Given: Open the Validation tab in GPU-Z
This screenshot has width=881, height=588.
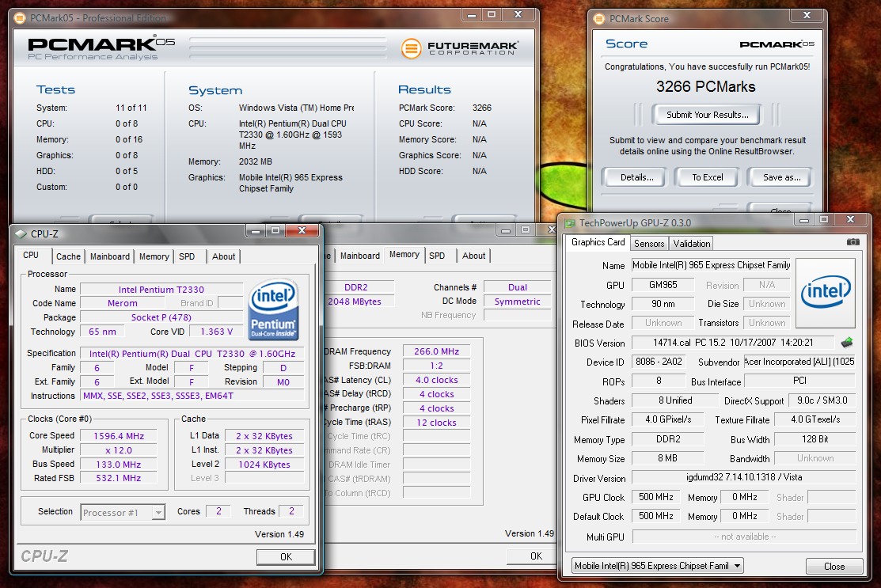Looking at the screenshot, I should pos(692,244).
